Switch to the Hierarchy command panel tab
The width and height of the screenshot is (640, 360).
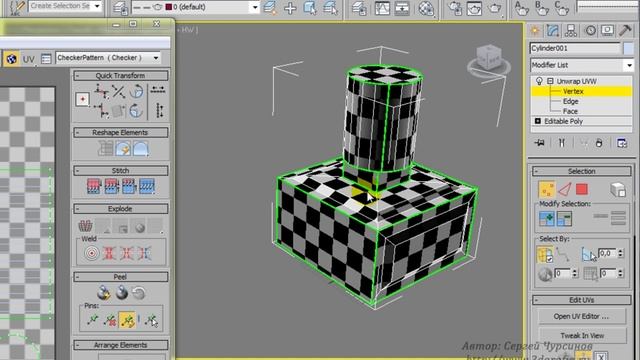571,31
